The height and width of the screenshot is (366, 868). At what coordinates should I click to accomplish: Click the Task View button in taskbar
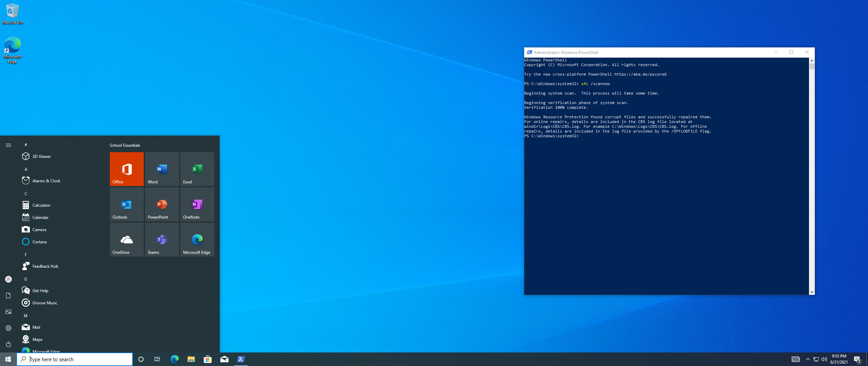(158, 359)
